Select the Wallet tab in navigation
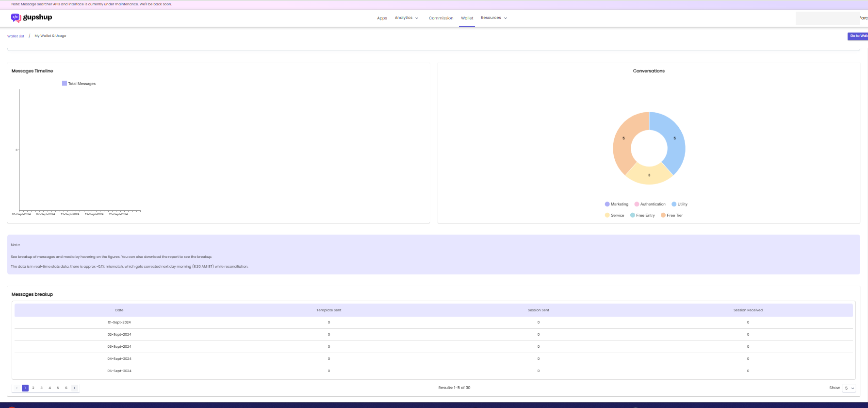The height and width of the screenshot is (408, 868). 467,18
